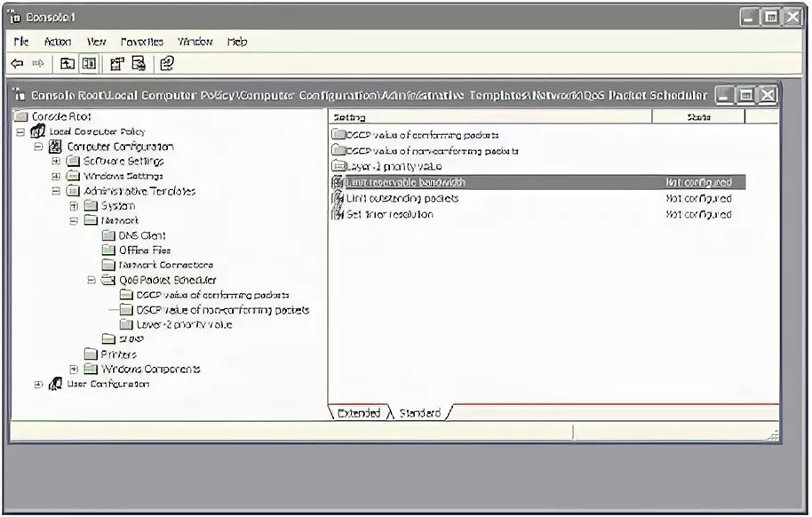
Task: Expand the Software Settings node
Action: (56, 161)
